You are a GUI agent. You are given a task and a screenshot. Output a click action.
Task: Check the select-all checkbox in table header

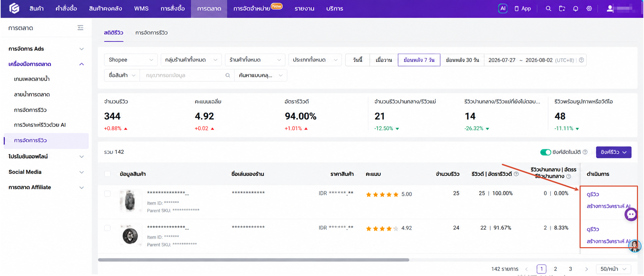pyautogui.click(x=107, y=174)
